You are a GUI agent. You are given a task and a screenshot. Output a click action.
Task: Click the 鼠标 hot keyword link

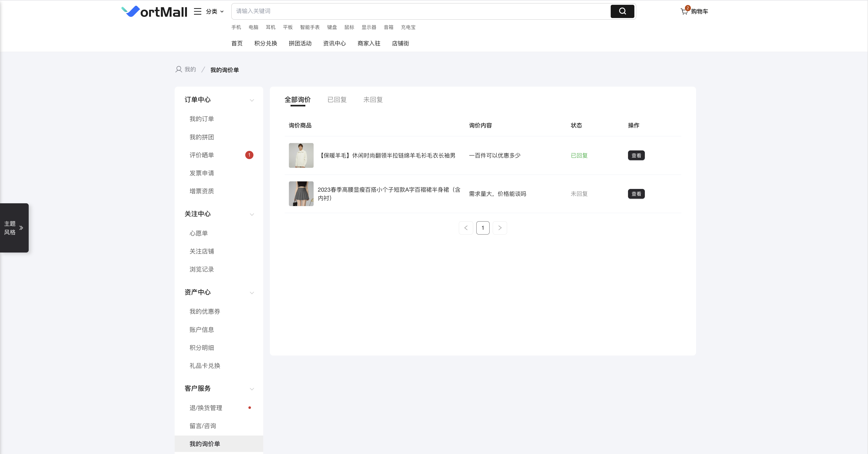point(349,27)
